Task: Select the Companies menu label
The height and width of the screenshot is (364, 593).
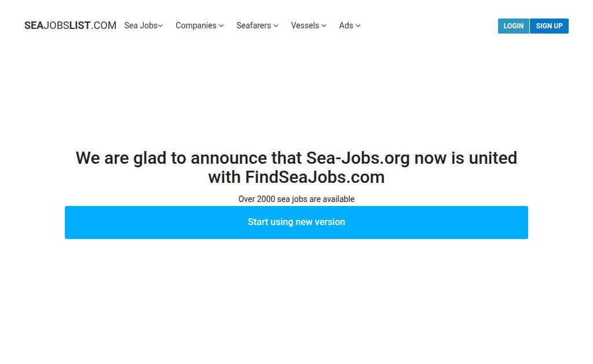Action: coord(196,25)
